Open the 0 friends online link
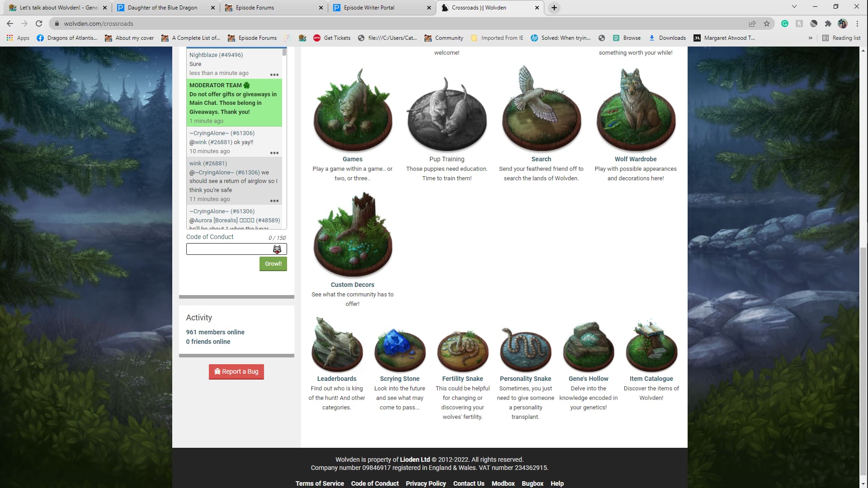Image resolution: width=868 pixels, height=488 pixels. tap(208, 342)
